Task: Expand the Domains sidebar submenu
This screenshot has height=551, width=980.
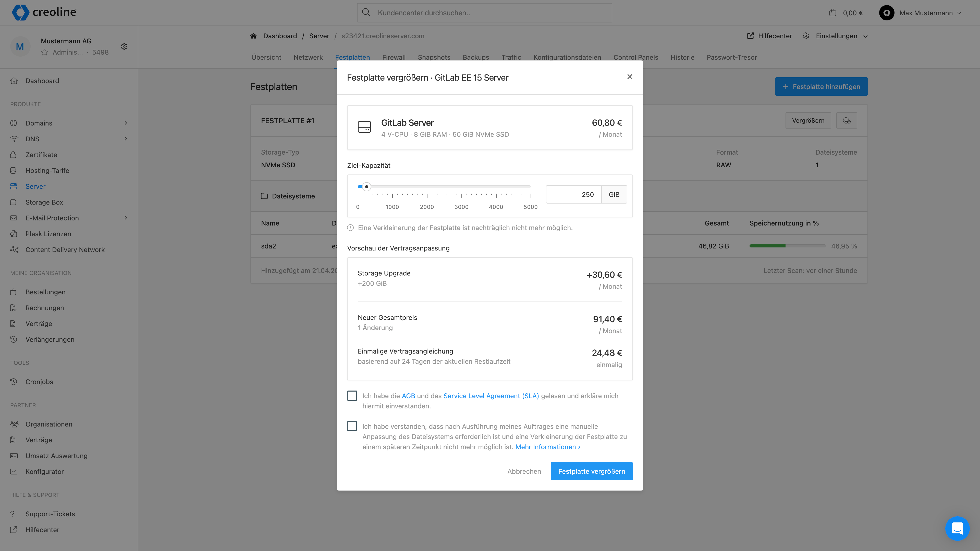Action: point(126,123)
